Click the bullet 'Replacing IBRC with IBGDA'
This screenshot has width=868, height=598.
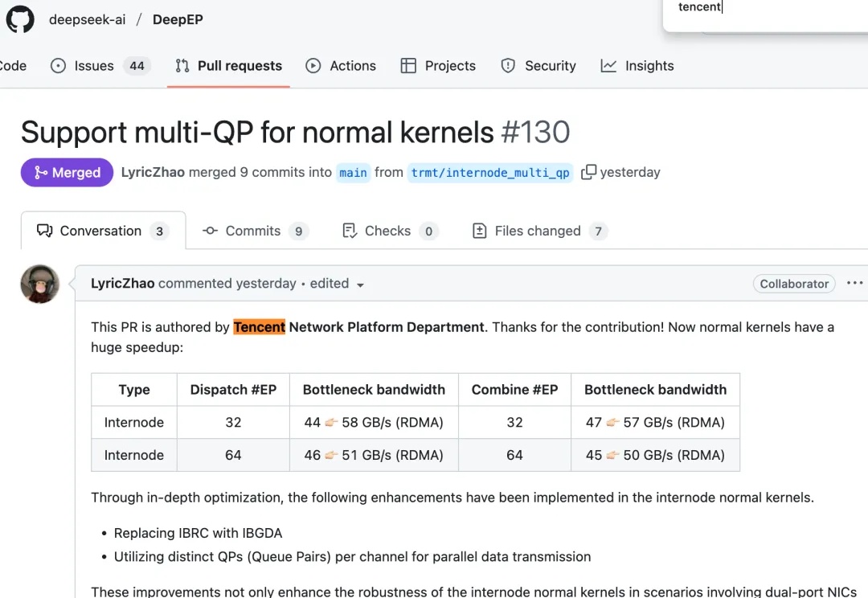198,533
